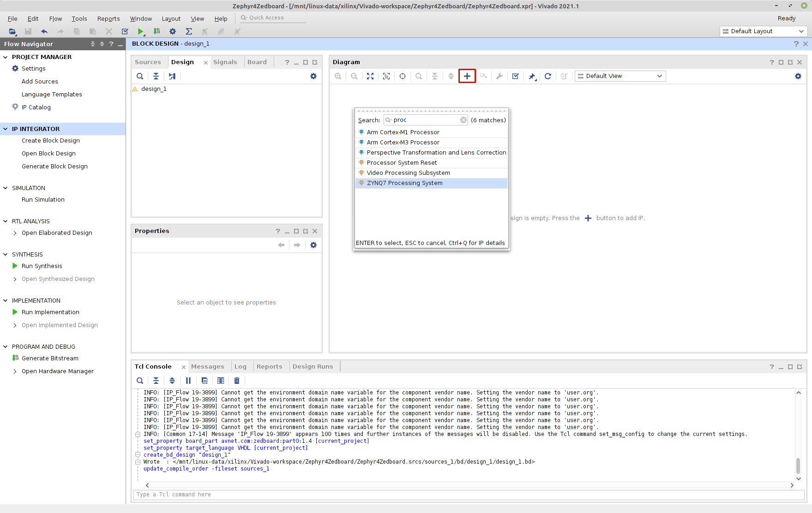Click Add Sources in Flow Navigator
The image size is (812, 513).
pyautogui.click(x=40, y=82)
